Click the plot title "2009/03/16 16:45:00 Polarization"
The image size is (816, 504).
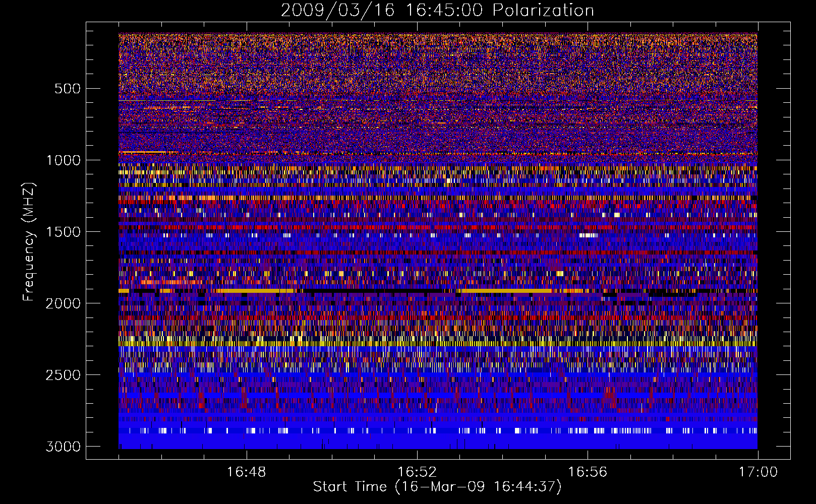point(437,11)
